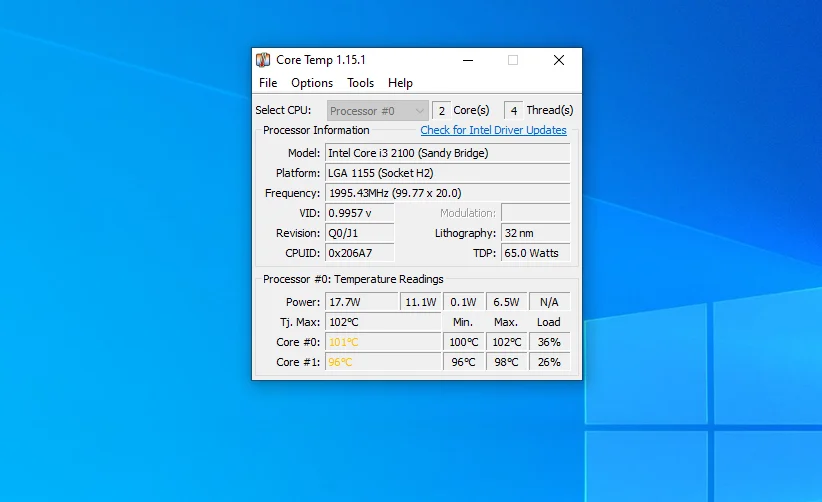The width and height of the screenshot is (822, 502).
Task: Click the Core #1: row label
Action: pos(298,362)
